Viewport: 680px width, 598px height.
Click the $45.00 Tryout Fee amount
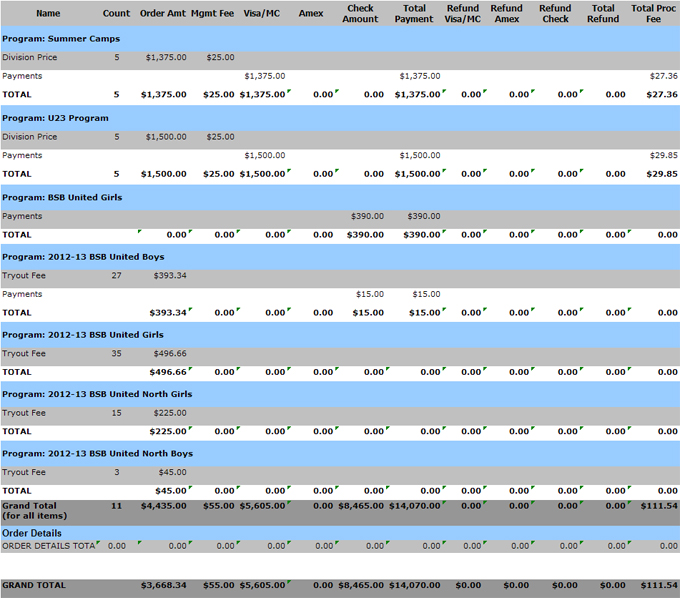(173, 472)
